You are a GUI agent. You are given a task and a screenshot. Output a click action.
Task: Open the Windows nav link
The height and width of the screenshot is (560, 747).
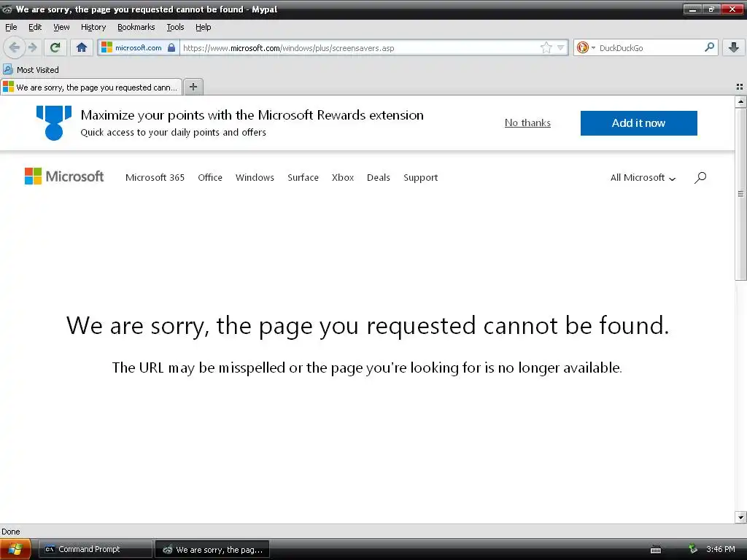[255, 178]
